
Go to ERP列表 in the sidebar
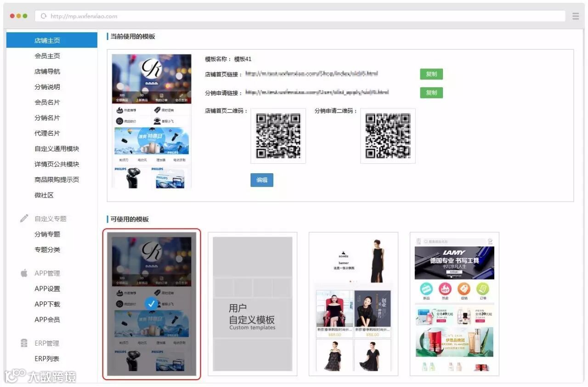(47, 359)
